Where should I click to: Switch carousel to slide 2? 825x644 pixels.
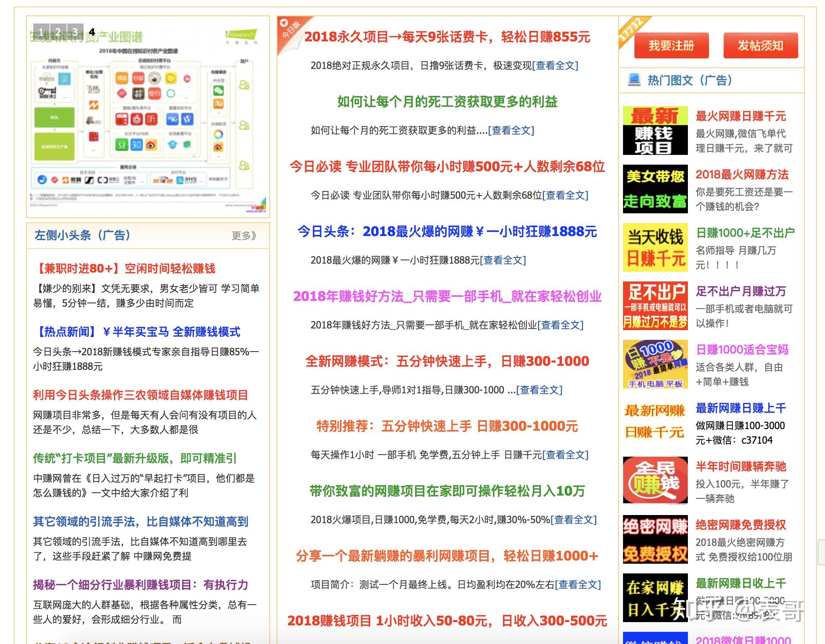(58, 32)
